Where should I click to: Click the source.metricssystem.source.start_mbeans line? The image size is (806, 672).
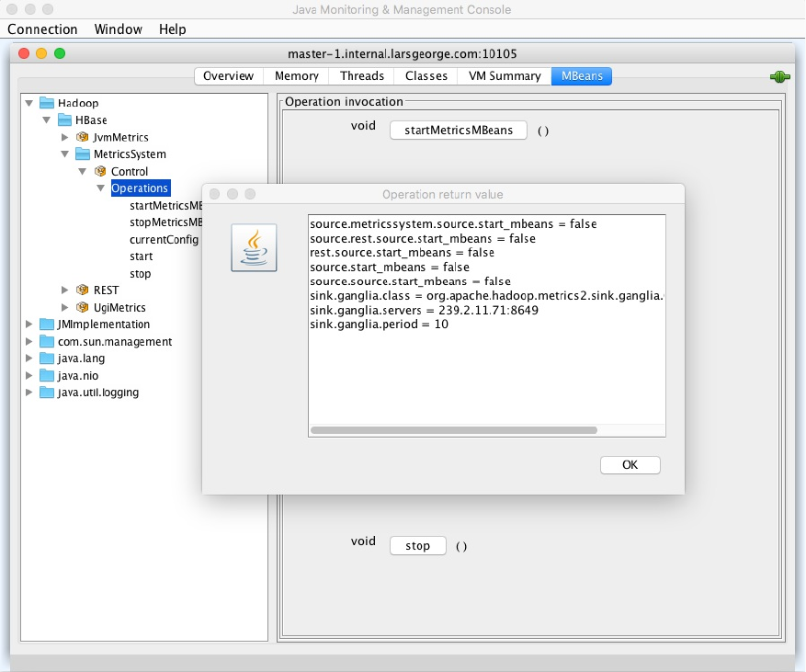453,224
